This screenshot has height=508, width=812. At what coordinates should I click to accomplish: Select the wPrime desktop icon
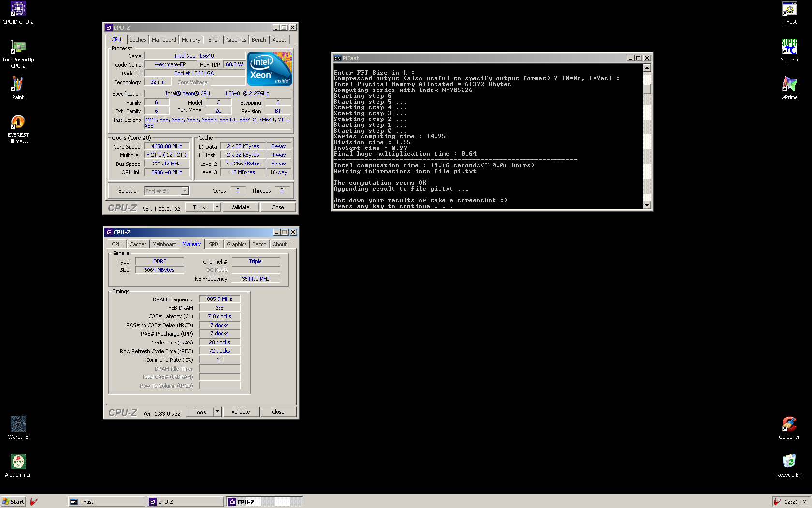pos(789,88)
